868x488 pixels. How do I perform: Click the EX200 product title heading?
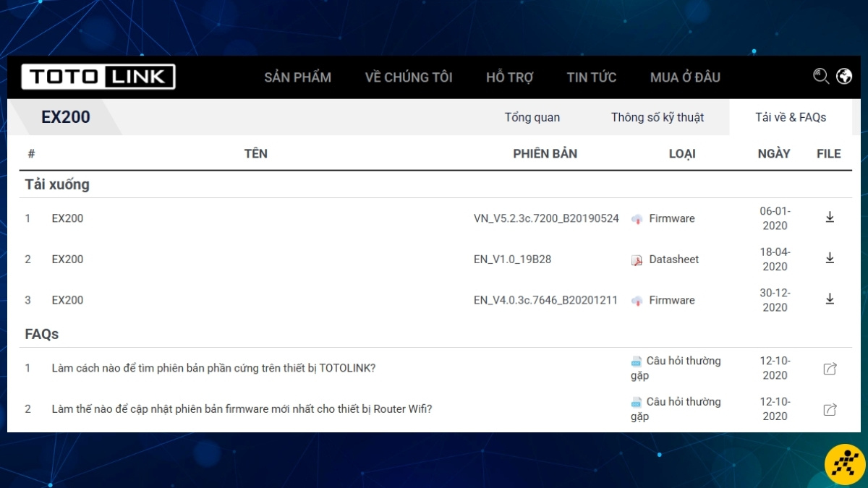pos(66,117)
